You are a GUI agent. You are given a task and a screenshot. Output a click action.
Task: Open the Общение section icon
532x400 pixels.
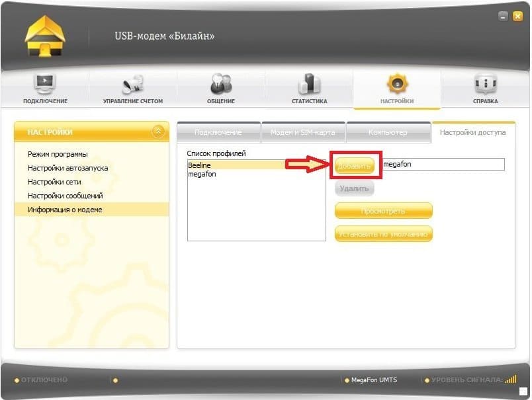pos(221,84)
